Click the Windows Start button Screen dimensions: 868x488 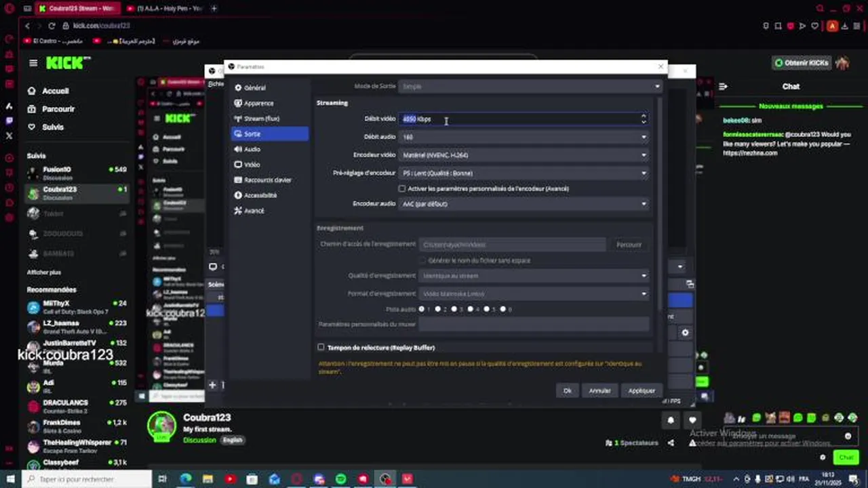point(10,479)
